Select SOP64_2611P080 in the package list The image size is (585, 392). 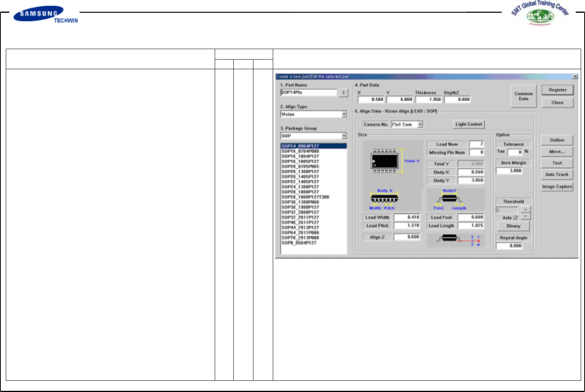(314, 233)
